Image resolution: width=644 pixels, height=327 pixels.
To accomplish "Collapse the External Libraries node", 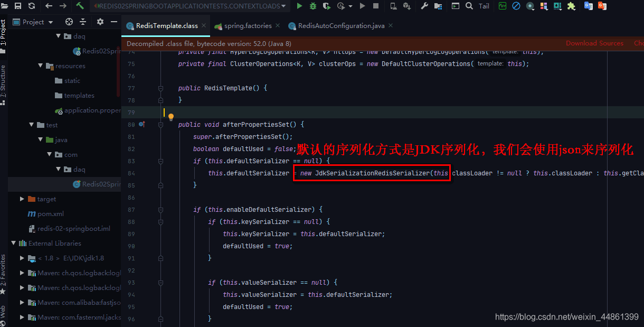I will (x=14, y=244).
